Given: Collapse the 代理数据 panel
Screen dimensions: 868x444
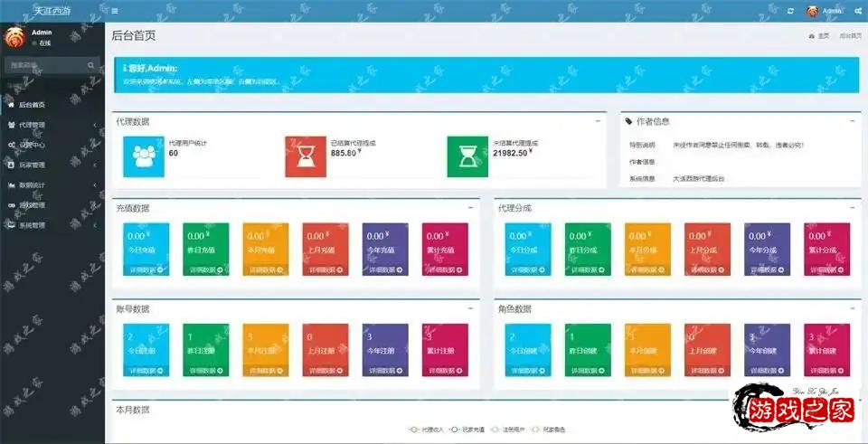Looking at the screenshot, I should pyautogui.click(x=599, y=120).
